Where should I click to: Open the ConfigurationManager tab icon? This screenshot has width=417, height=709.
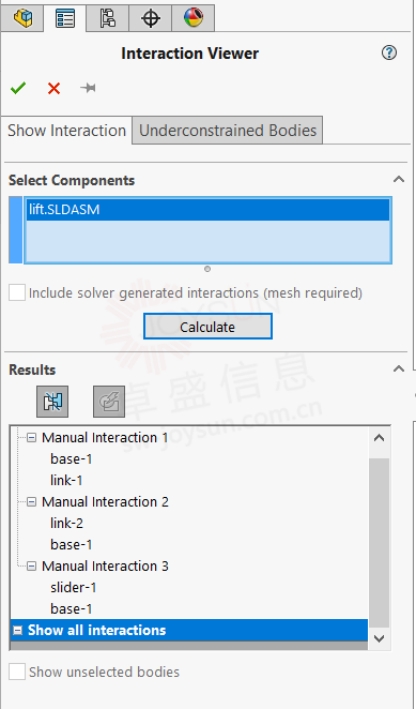(x=107, y=18)
